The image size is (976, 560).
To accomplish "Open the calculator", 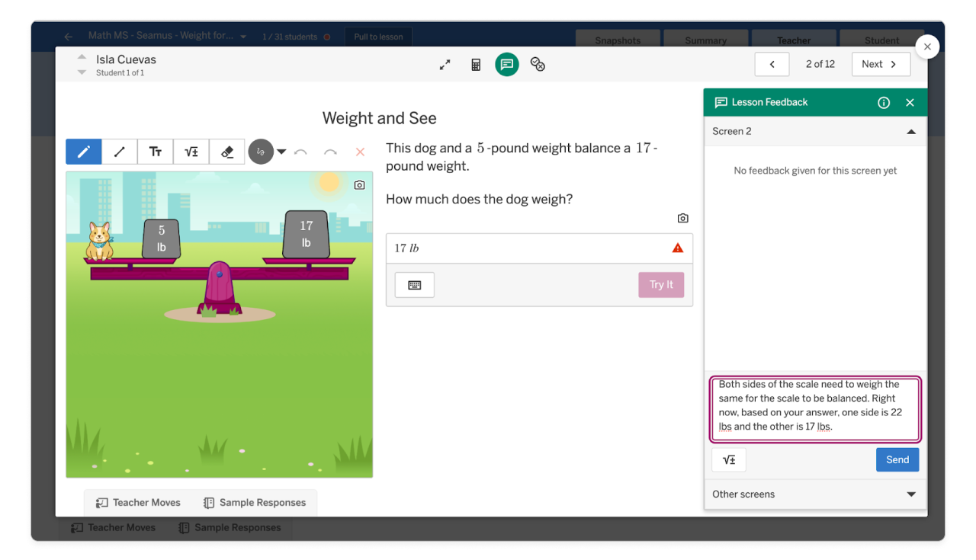I will (475, 64).
